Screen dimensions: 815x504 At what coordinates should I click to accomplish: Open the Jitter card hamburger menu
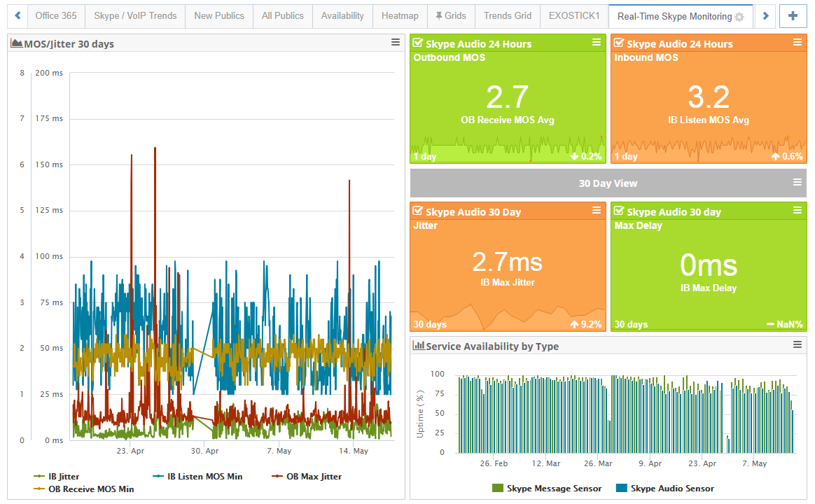tap(596, 210)
